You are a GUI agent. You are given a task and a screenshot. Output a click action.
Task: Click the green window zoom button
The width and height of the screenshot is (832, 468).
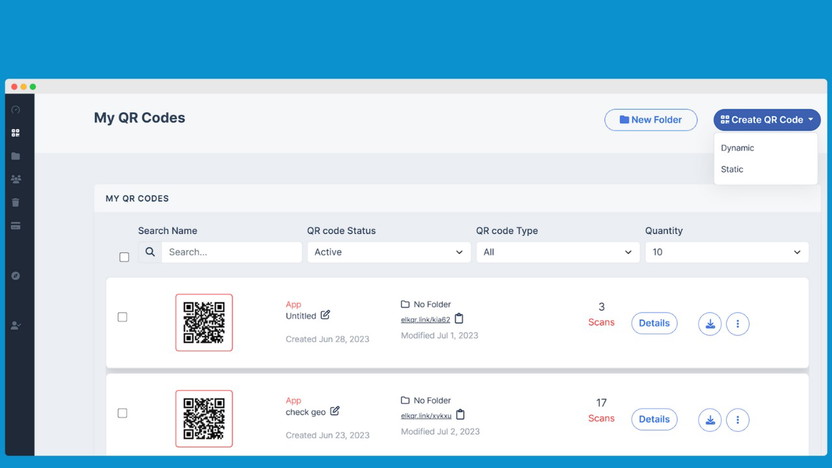[x=33, y=86]
